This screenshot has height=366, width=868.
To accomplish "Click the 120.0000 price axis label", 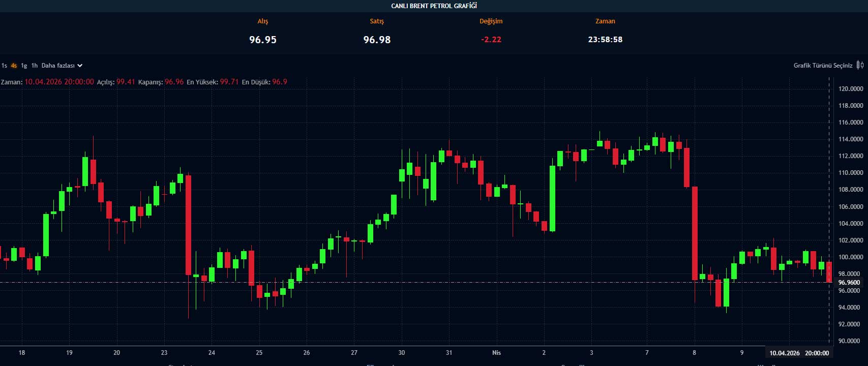I will coord(850,89).
